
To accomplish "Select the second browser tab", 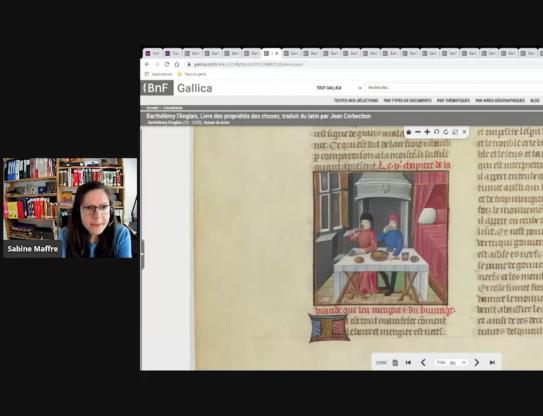I will [x=172, y=53].
